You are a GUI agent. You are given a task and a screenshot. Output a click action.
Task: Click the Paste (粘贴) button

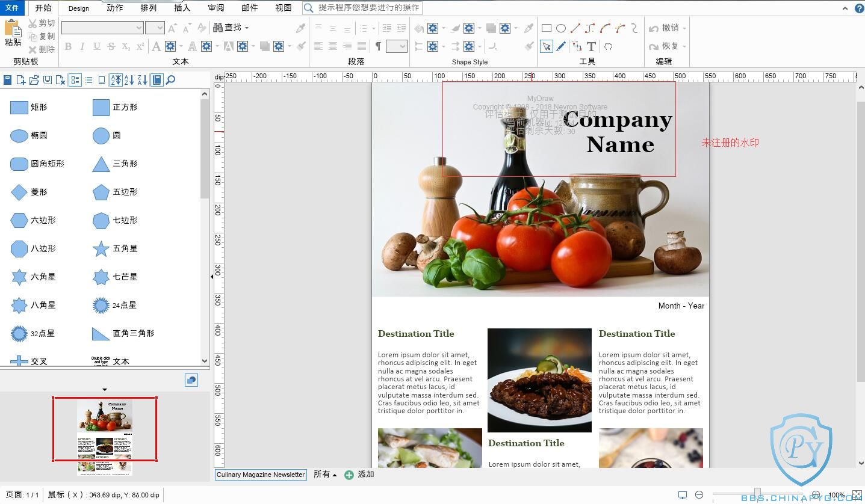(13, 33)
